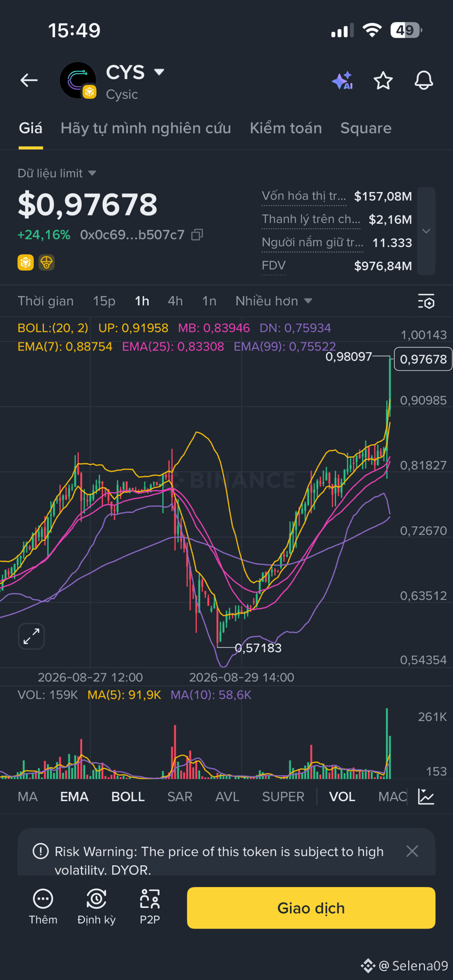Expand the market stats panel chevron
Screen dimensions: 453x980
pos(426,231)
